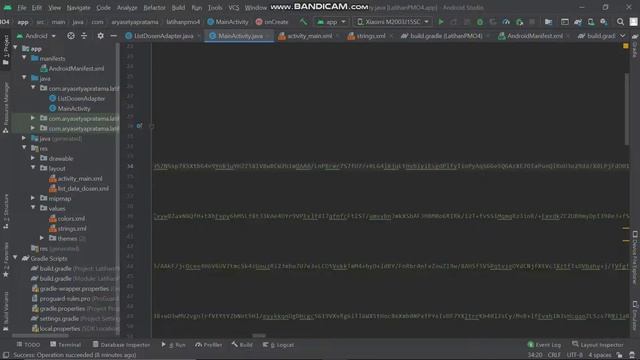Click UTF-8 encoding in status bar
The image size is (640, 360).
[x=574, y=355]
